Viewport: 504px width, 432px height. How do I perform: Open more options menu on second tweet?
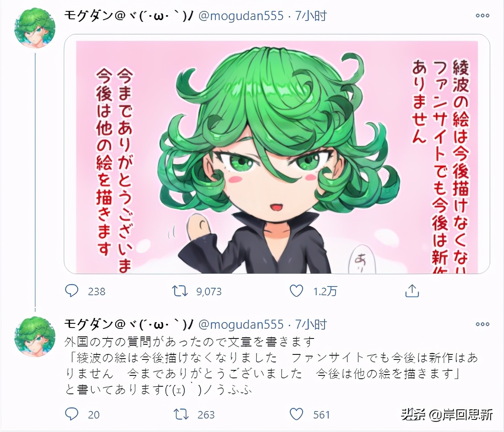[x=482, y=324]
